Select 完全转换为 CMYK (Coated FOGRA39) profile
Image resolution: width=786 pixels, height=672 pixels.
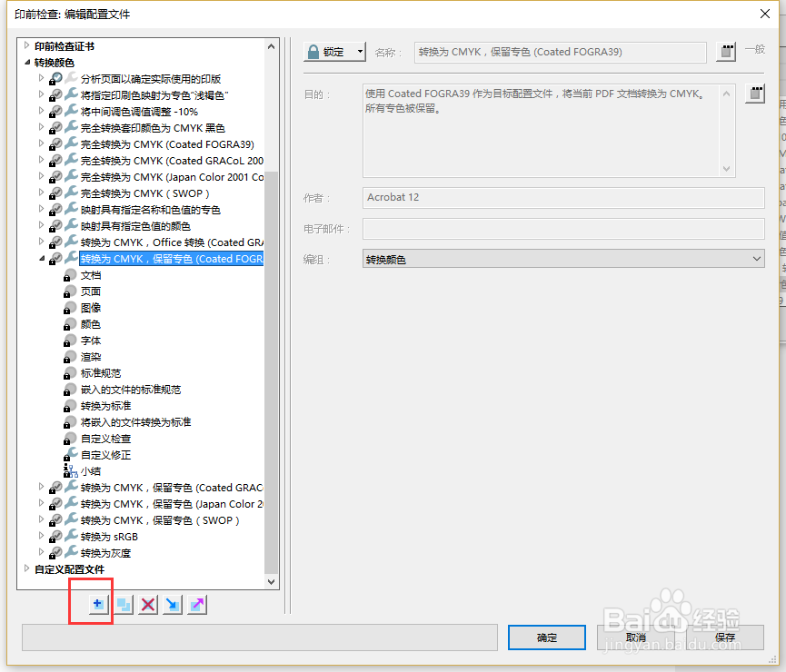pos(167,144)
